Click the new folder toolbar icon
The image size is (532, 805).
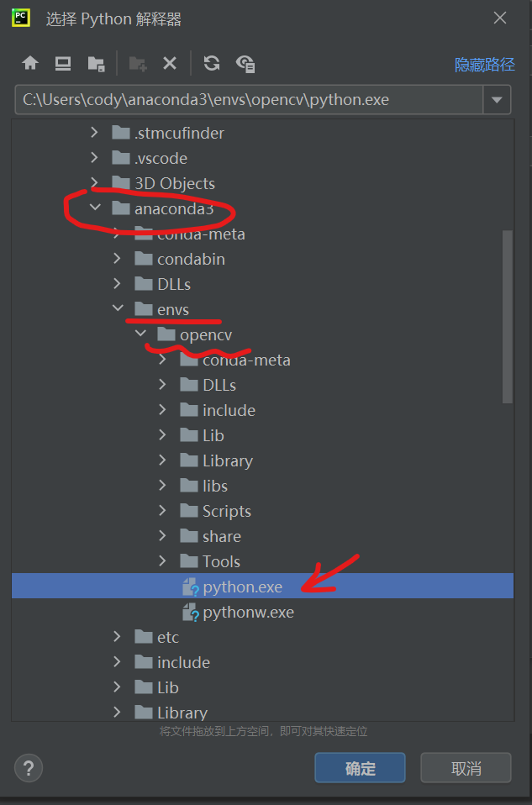pyautogui.click(x=138, y=63)
